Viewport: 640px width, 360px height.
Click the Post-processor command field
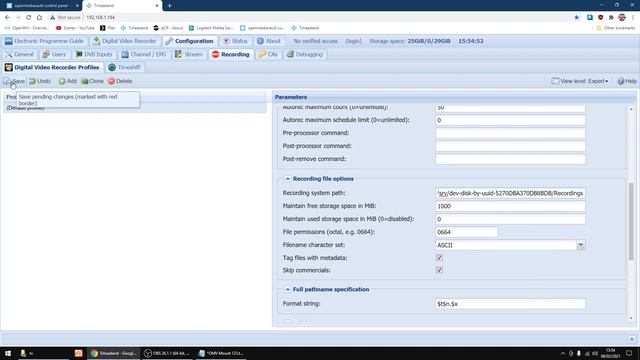coord(510,146)
